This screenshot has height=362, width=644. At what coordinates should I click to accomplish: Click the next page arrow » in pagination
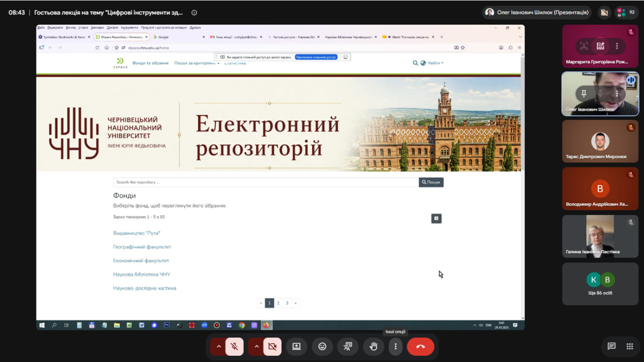tap(295, 303)
